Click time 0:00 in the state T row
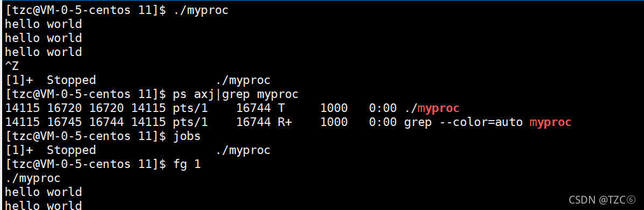The width and height of the screenshot is (644, 210). [383, 108]
